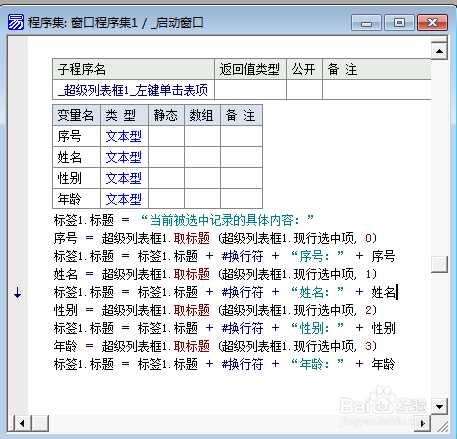Click 取标题 in the 序号 assignment line
The height and width of the screenshot is (439, 457).
coord(192,238)
